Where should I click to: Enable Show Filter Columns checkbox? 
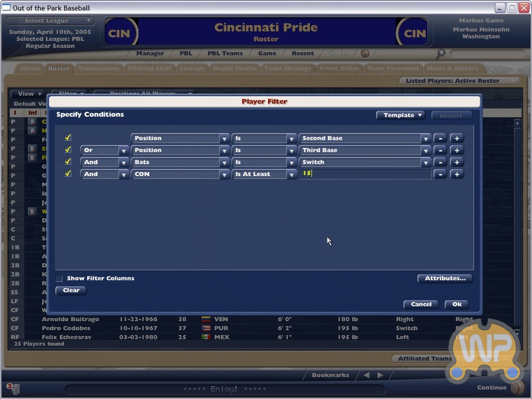[59, 278]
